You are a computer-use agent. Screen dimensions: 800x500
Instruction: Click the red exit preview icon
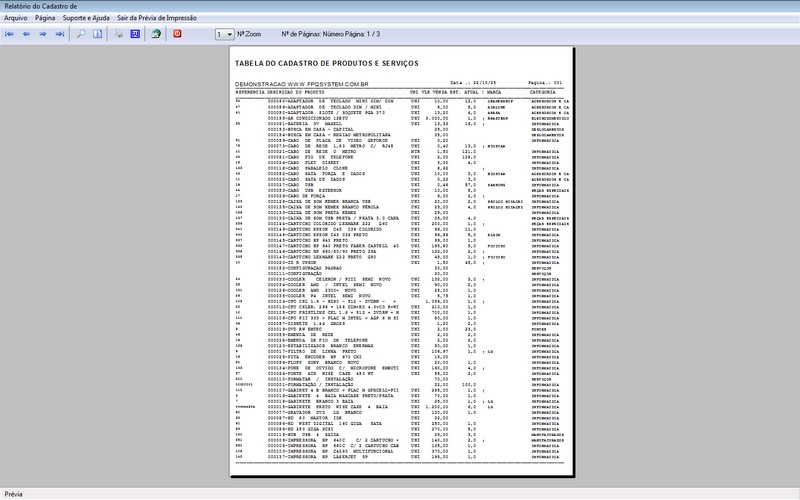click(178, 34)
